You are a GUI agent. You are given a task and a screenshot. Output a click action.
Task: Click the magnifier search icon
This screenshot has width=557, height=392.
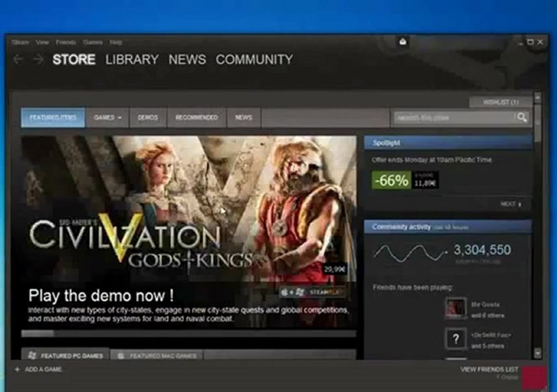pyautogui.click(x=522, y=117)
